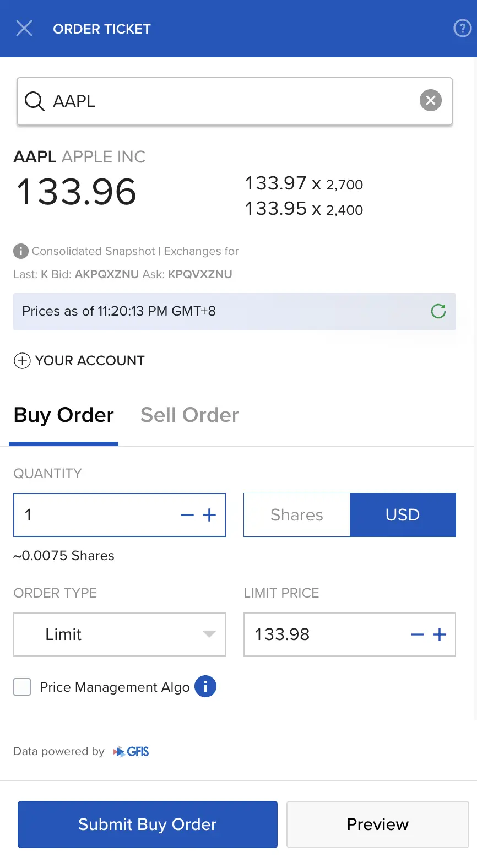Select the Buy Order tab
The image size is (477, 868).
[64, 415]
